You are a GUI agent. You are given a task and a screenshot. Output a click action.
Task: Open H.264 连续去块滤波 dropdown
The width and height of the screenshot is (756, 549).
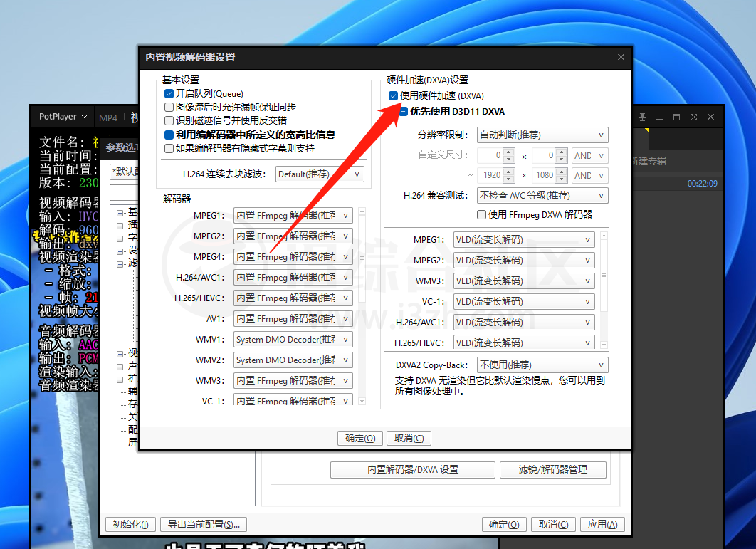point(320,174)
